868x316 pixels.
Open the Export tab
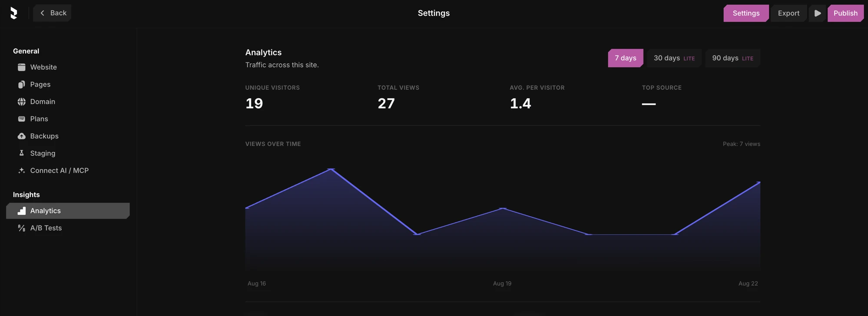point(788,13)
